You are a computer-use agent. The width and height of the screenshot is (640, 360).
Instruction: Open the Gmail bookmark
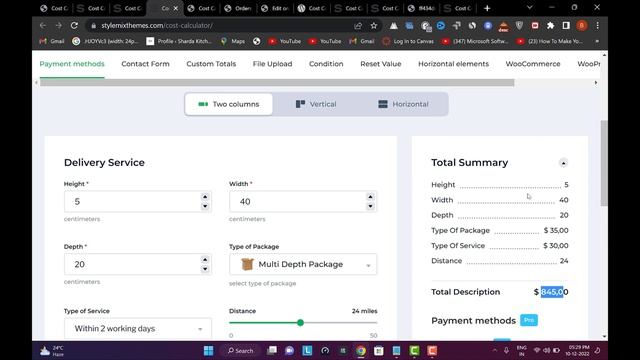pos(52,41)
